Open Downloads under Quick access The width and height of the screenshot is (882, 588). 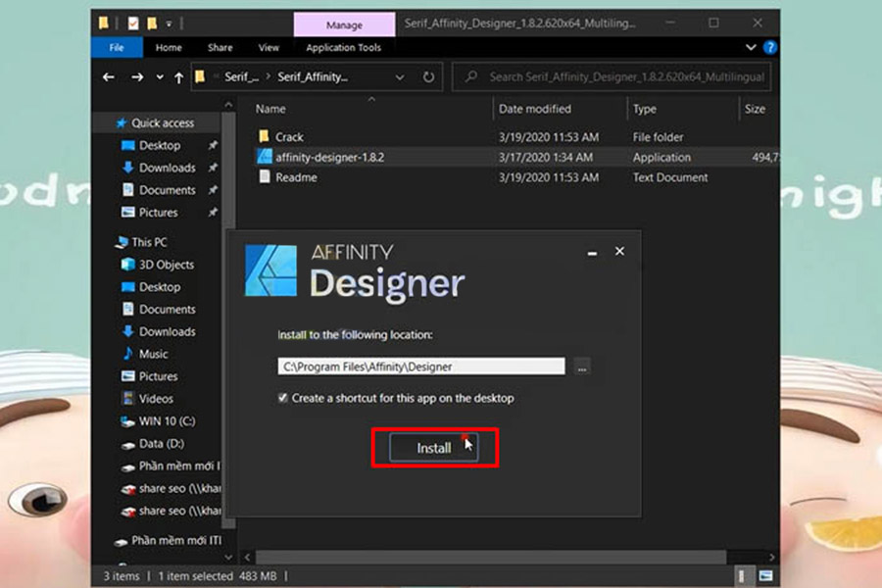167,168
